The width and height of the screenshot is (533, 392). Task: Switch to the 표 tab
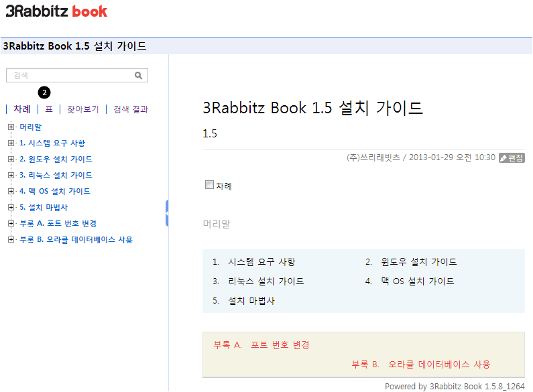tap(49, 109)
